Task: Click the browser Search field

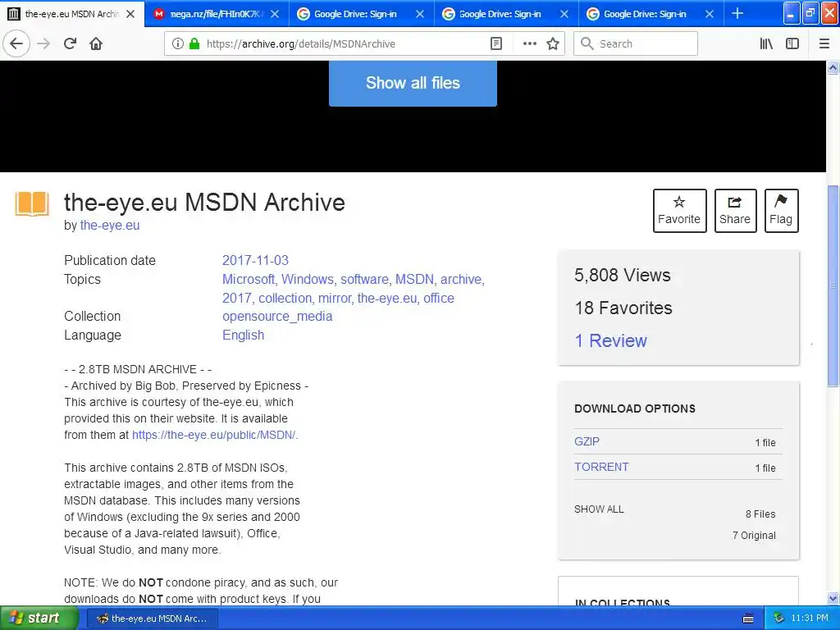Action: click(x=636, y=43)
